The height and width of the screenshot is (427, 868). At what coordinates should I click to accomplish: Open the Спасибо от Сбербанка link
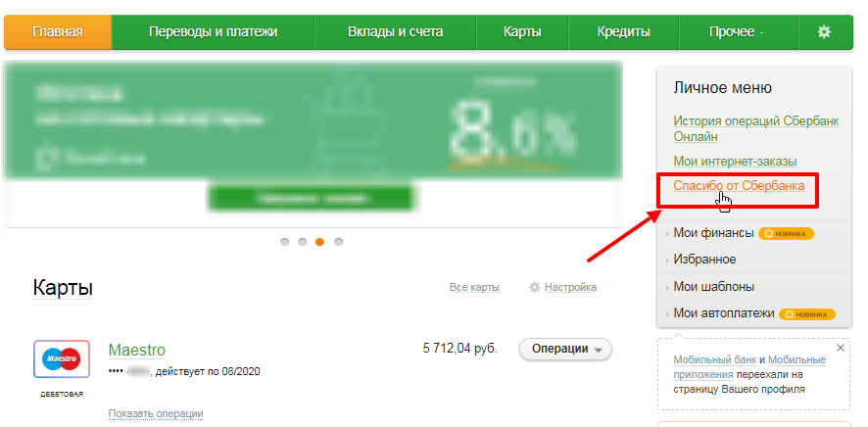(739, 186)
